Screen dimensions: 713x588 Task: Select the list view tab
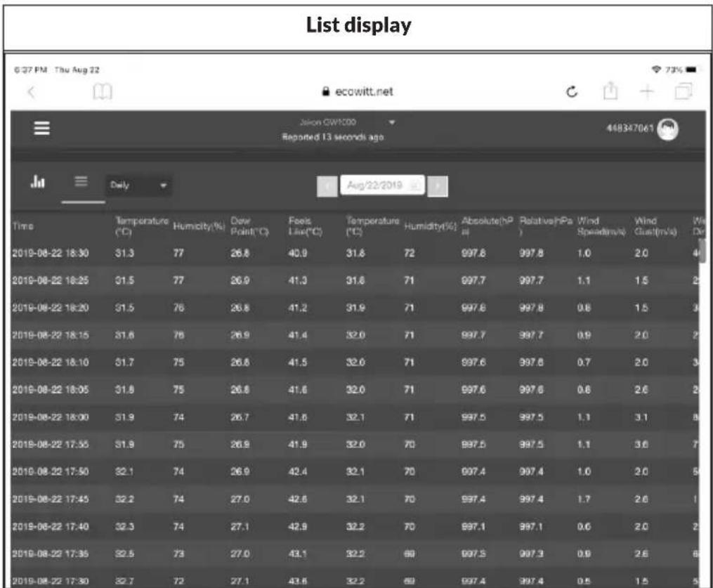(x=81, y=182)
